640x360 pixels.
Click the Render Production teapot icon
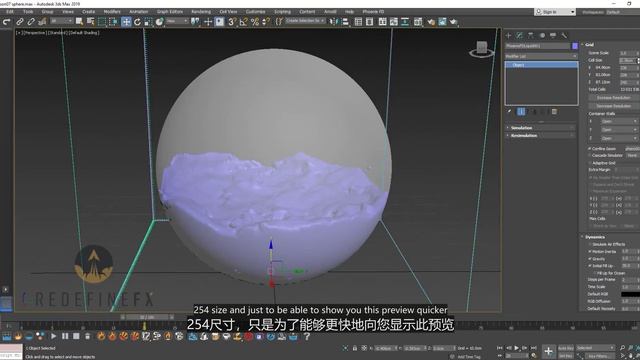click(453, 22)
